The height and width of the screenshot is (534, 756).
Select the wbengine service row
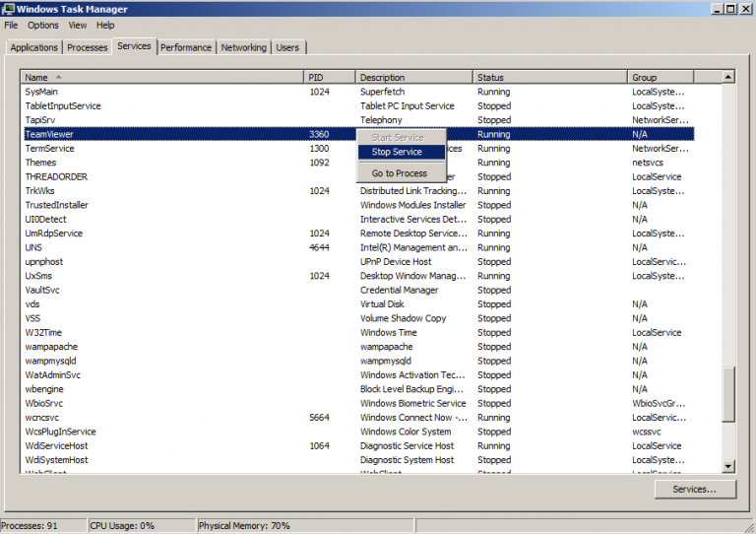359,389
